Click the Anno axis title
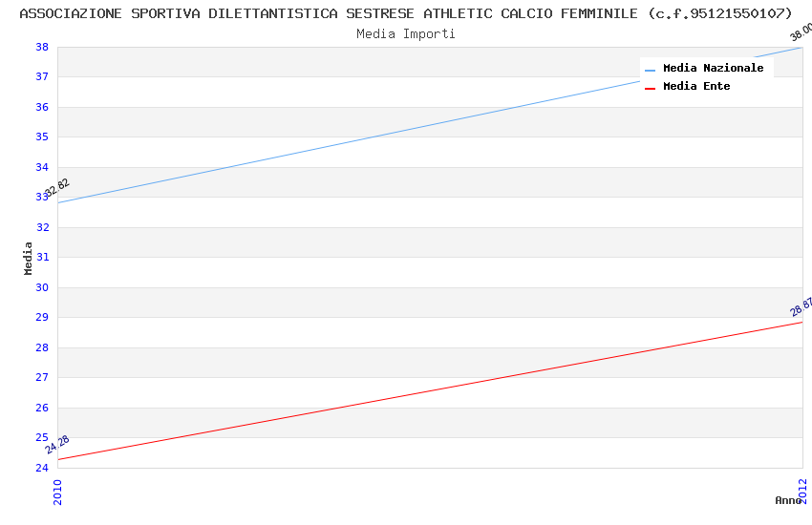The image size is (812, 525). [x=788, y=500]
